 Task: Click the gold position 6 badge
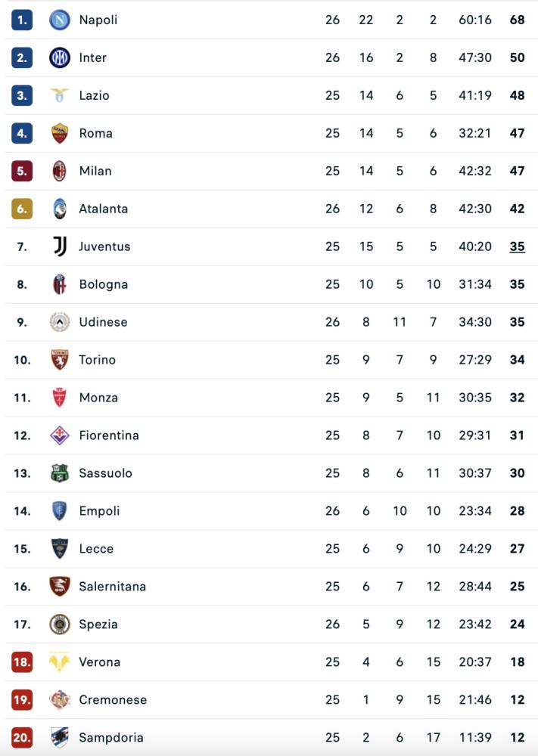tap(22, 209)
